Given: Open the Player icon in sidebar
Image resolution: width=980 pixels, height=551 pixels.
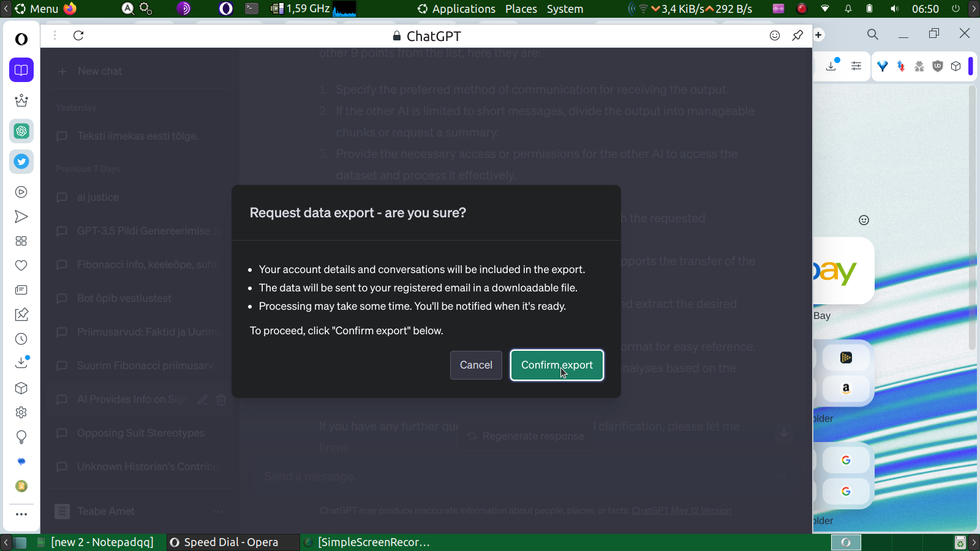Looking at the screenshot, I should (21, 192).
